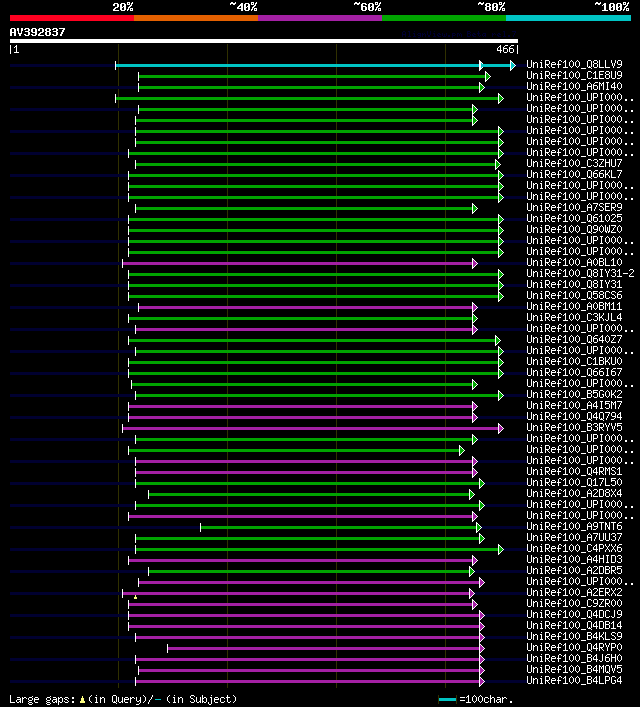Click the 466 query end position label

click(505, 50)
